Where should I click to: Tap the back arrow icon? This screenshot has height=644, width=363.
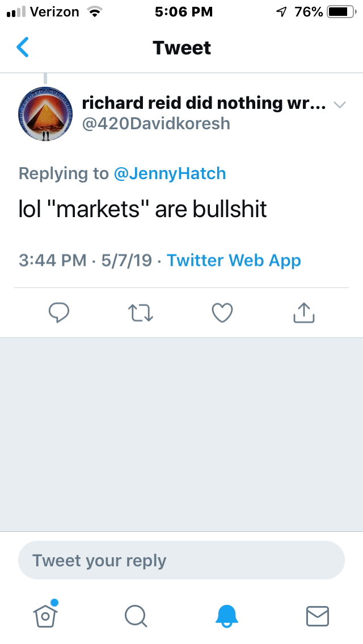tap(23, 48)
